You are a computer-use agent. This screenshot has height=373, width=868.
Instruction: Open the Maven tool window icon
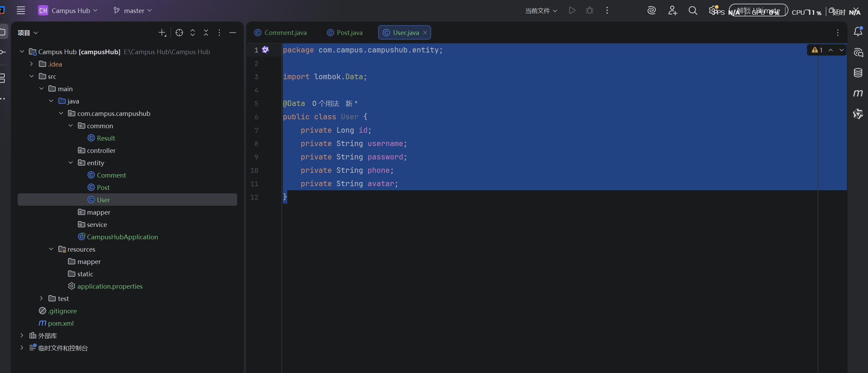tap(858, 93)
